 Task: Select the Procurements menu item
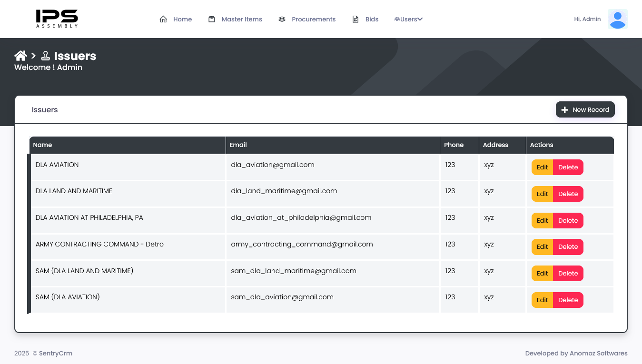314,19
